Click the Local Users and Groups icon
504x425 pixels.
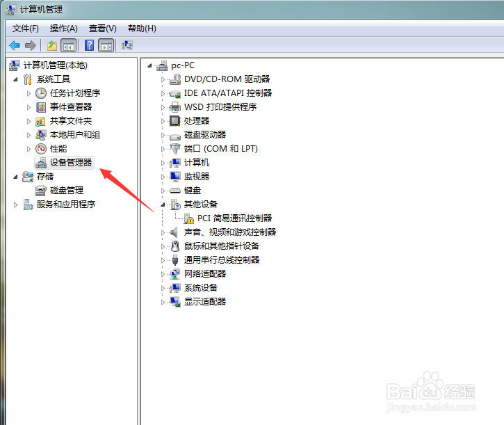pos(41,135)
